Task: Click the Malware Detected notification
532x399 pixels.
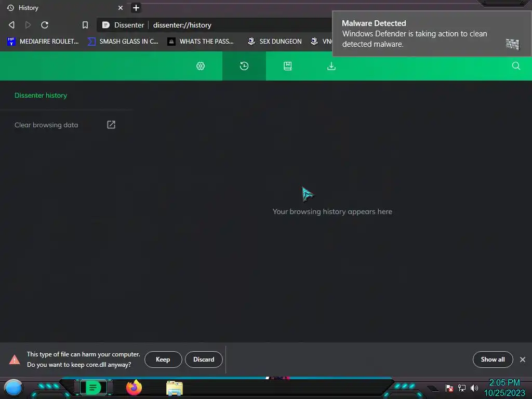Action: point(432,34)
